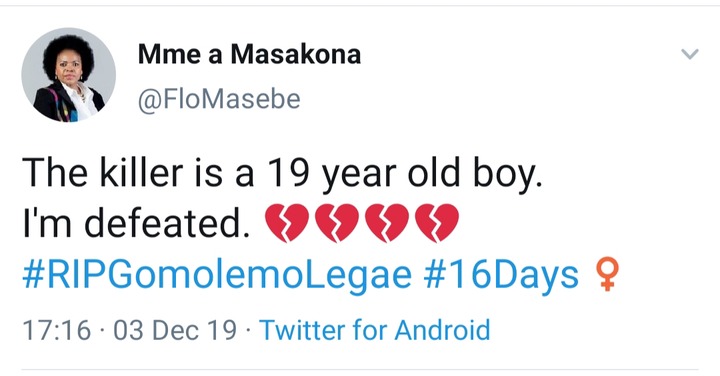Open the display name Mme a Masakona
Viewport: 720px width, 376px height.
pyautogui.click(x=249, y=54)
